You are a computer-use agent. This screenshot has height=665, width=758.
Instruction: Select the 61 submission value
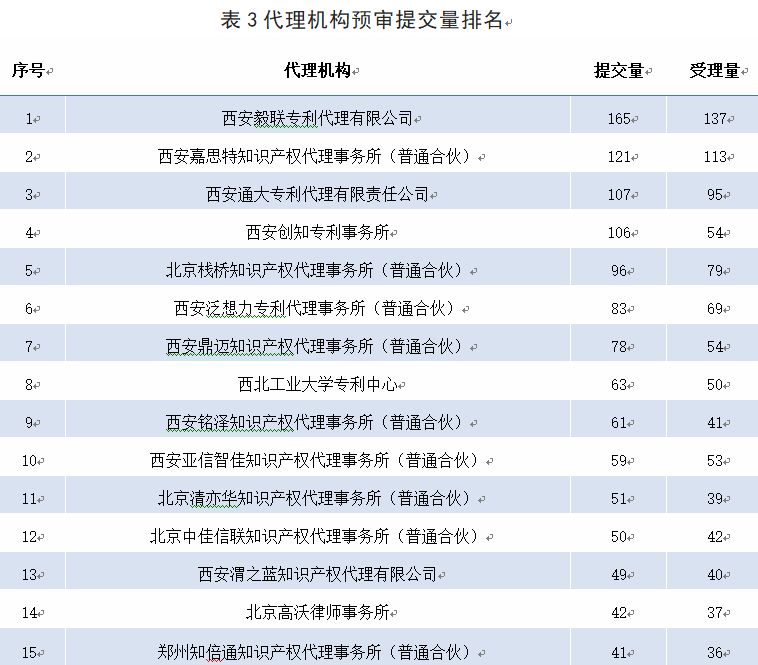619,422
